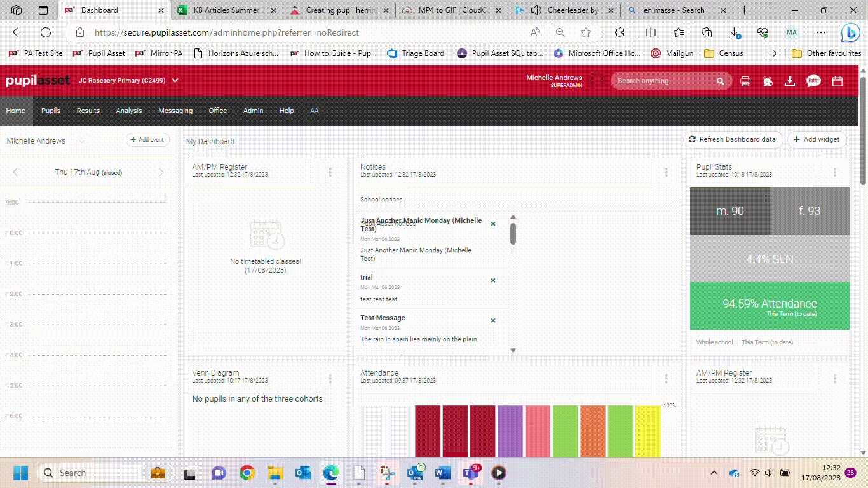The height and width of the screenshot is (488, 868).
Task: Click the magnifier in the Search anything field
Action: 720,81
